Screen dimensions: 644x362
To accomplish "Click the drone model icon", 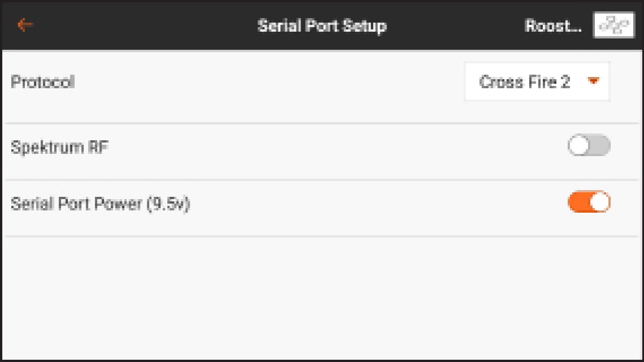I will (x=613, y=25).
